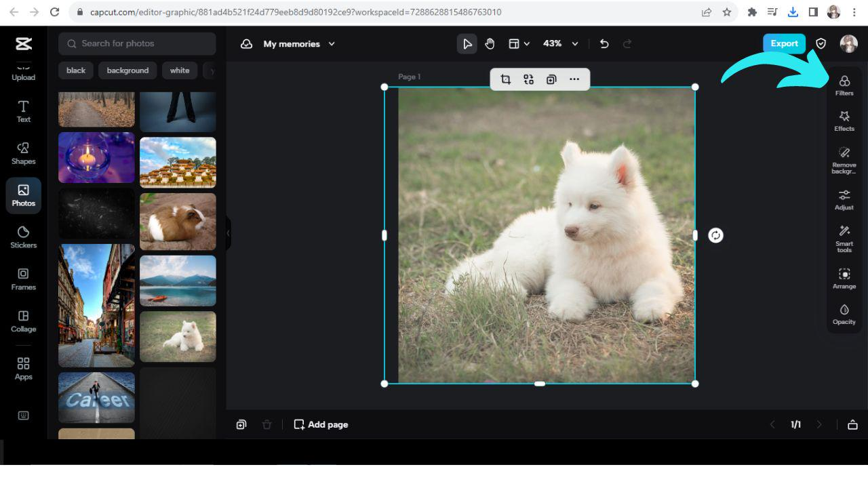Open the Opacity control
Image resolution: width=868 pixels, height=488 pixels.
pos(844,314)
